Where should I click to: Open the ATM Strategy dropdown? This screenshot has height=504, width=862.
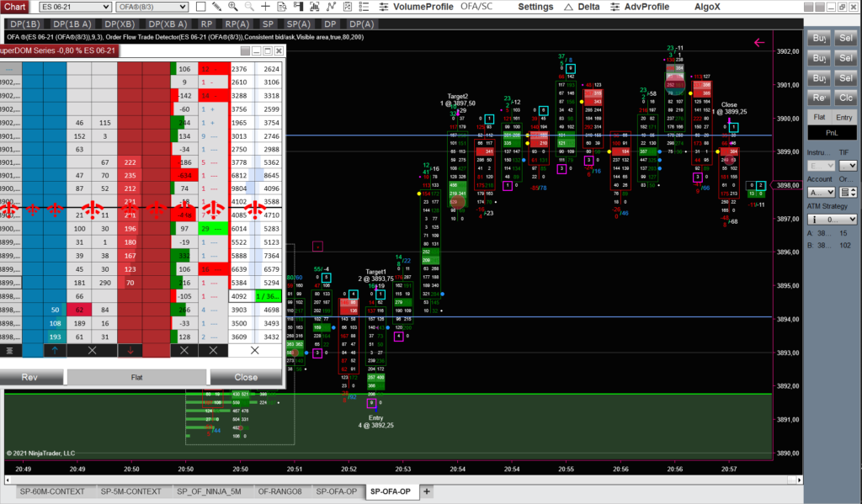[x=832, y=220]
